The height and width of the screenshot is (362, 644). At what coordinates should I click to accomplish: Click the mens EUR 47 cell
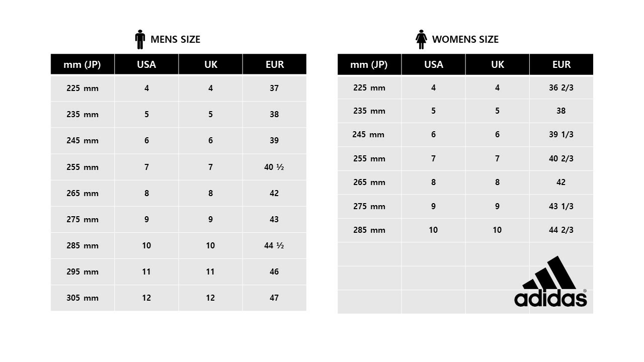pos(274,298)
